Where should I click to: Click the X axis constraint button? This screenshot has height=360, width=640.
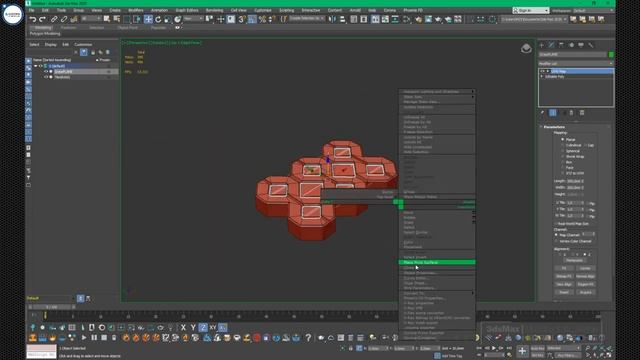coord(183,327)
